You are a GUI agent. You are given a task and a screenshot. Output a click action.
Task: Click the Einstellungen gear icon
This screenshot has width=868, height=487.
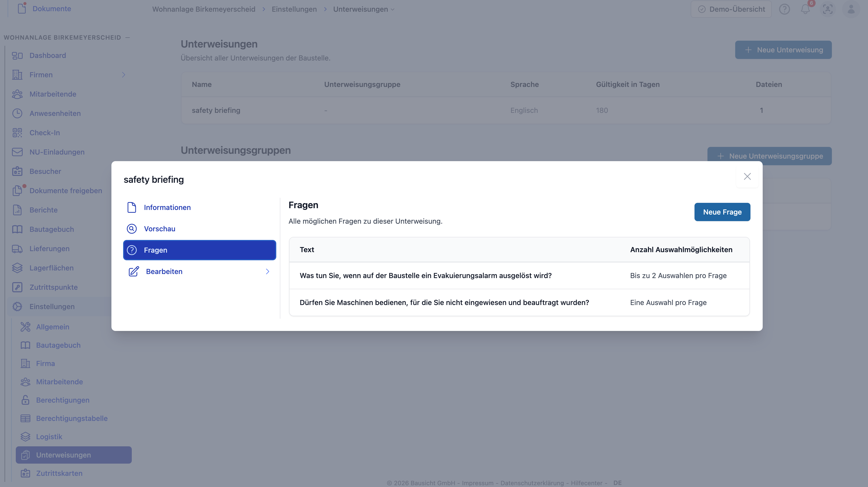(x=17, y=307)
